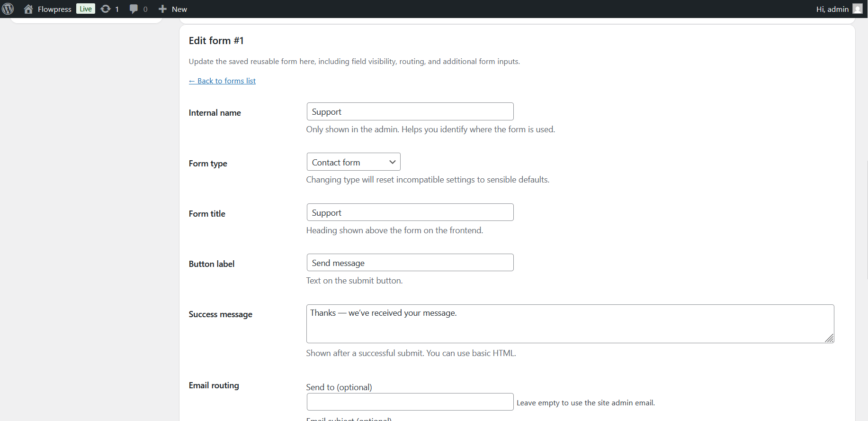
Task: Open the admin user avatar
Action: 858,9
